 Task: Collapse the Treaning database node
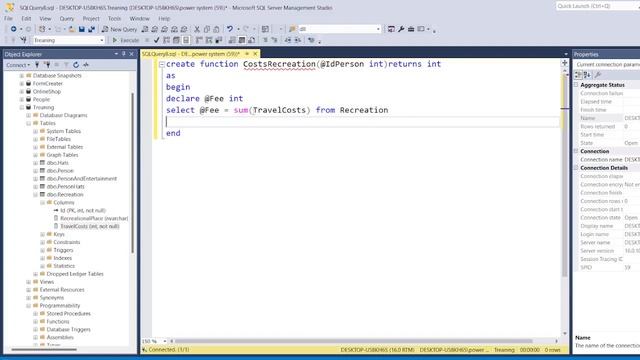(22, 107)
